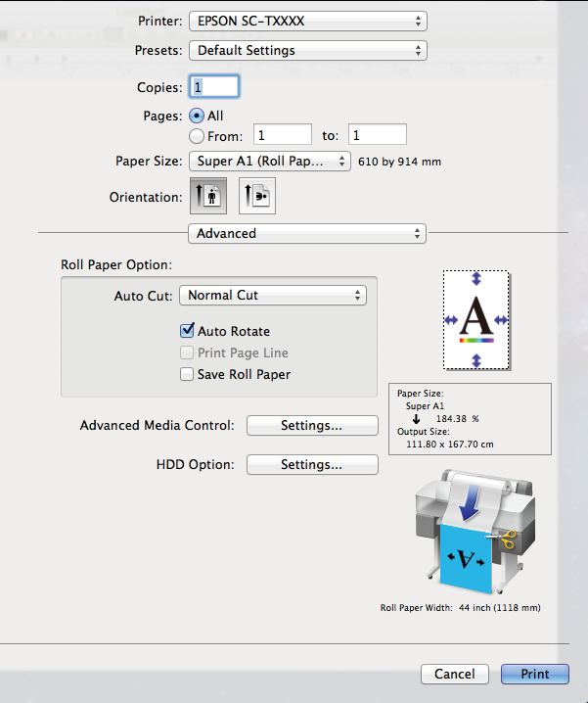The width and height of the screenshot is (588, 703).
Task: Click the Print button
Action: (x=535, y=674)
